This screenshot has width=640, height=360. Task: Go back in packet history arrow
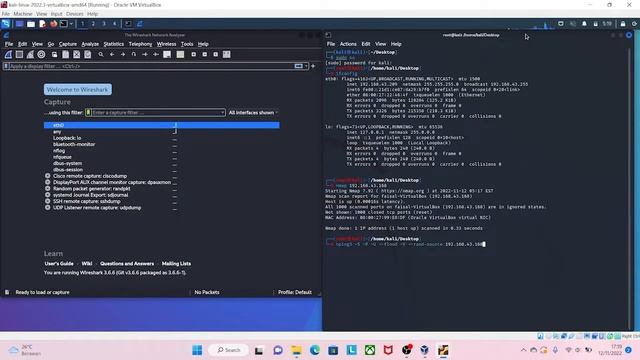tap(112, 54)
